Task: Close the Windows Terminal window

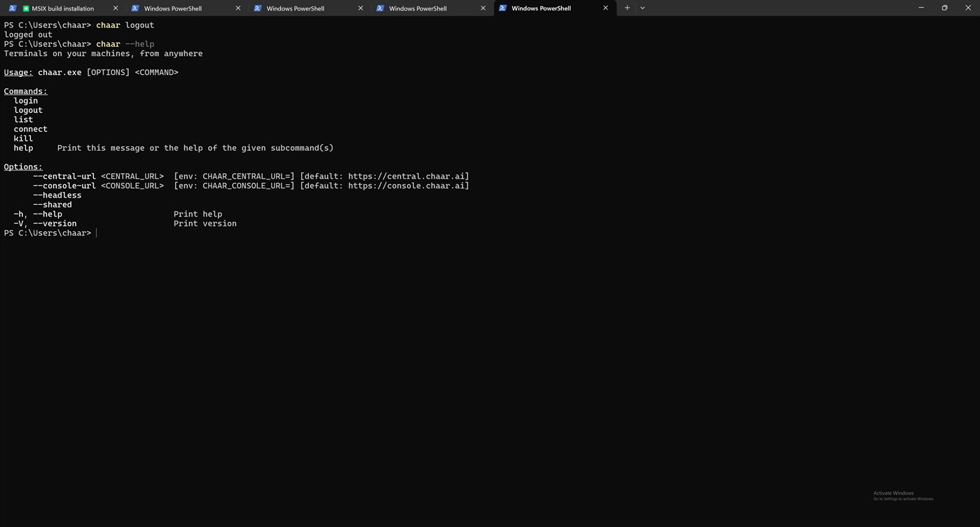Action: [x=968, y=8]
